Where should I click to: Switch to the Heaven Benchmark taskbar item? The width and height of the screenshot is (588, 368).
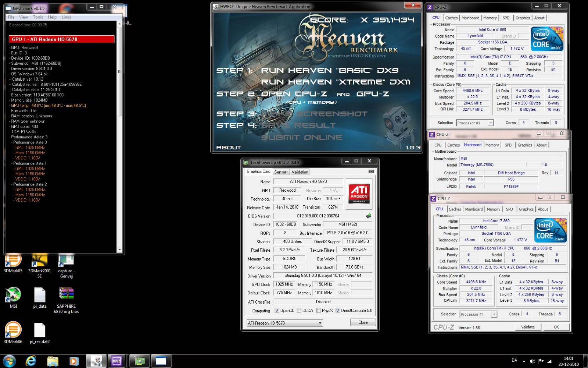[96, 361]
